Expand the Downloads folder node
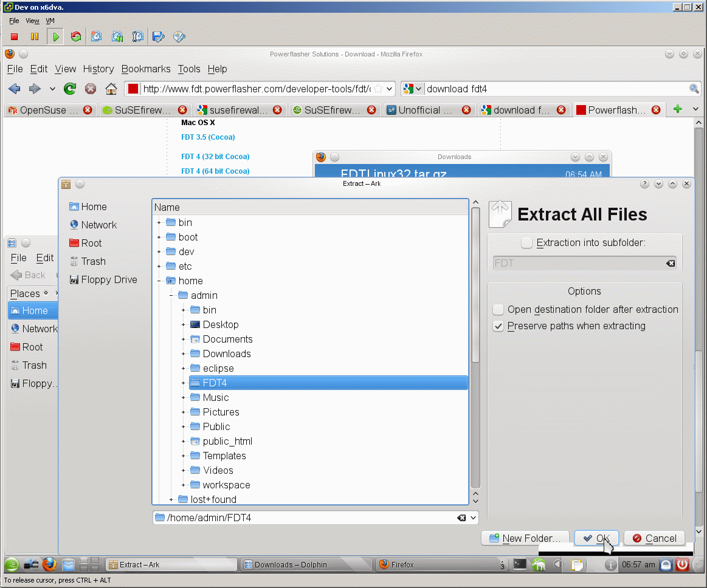The image size is (707, 588). pyautogui.click(x=183, y=354)
